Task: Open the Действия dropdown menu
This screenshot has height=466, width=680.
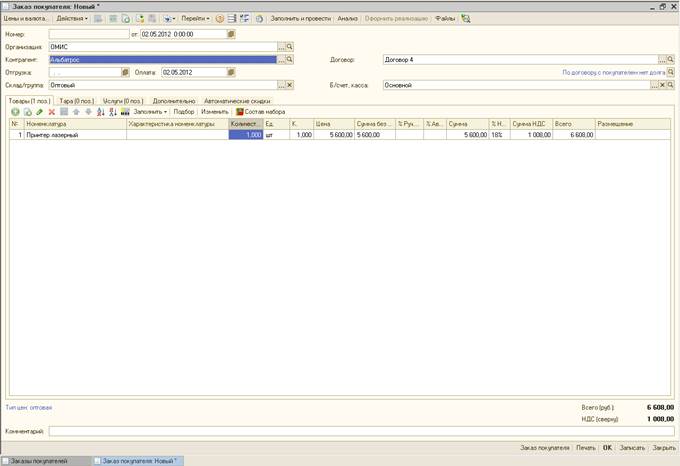Action: pyautogui.click(x=71, y=18)
